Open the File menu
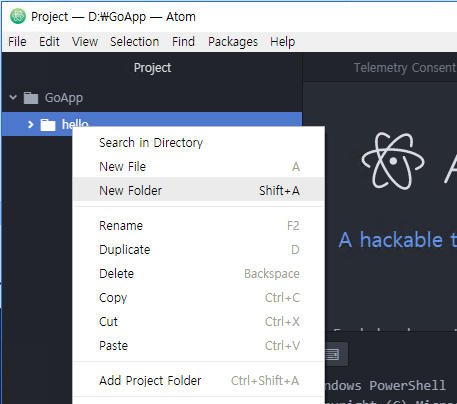 click(x=17, y=42)
